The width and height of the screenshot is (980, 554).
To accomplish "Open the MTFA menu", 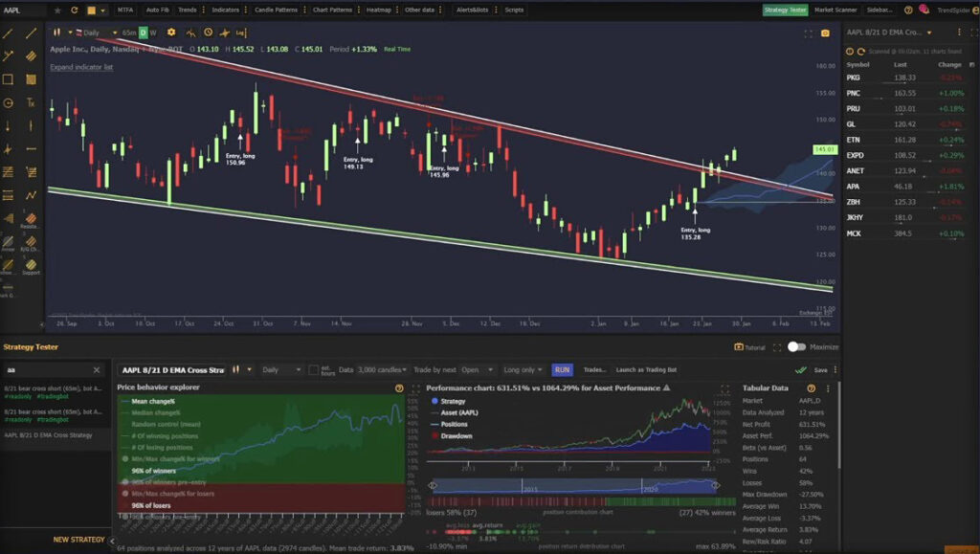I will coord(125,10).
